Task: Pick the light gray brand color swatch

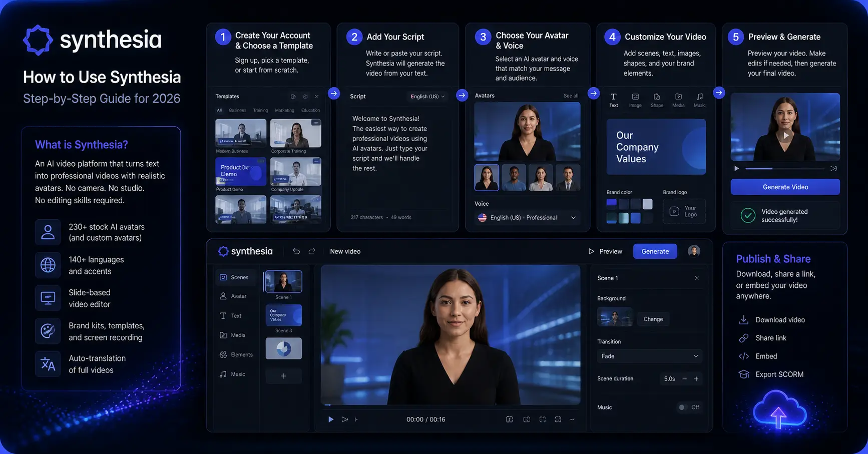Action: [648, 204]
